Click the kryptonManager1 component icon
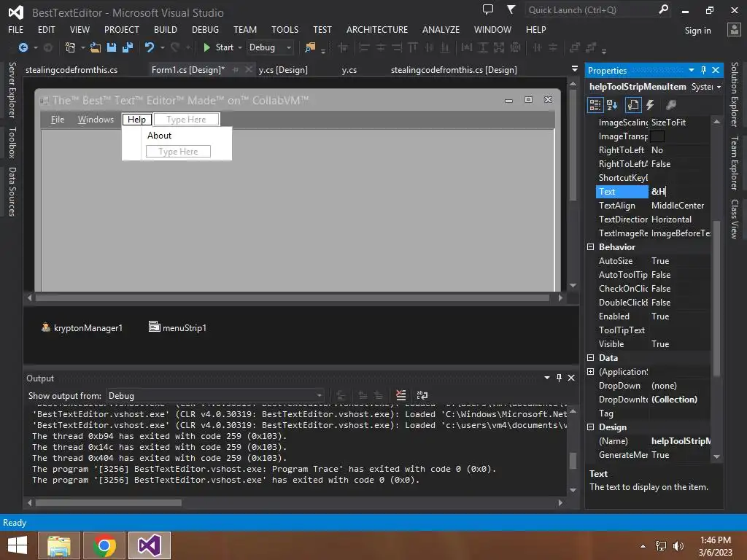This screenshot has height=560, width=747. pos(46,327)
